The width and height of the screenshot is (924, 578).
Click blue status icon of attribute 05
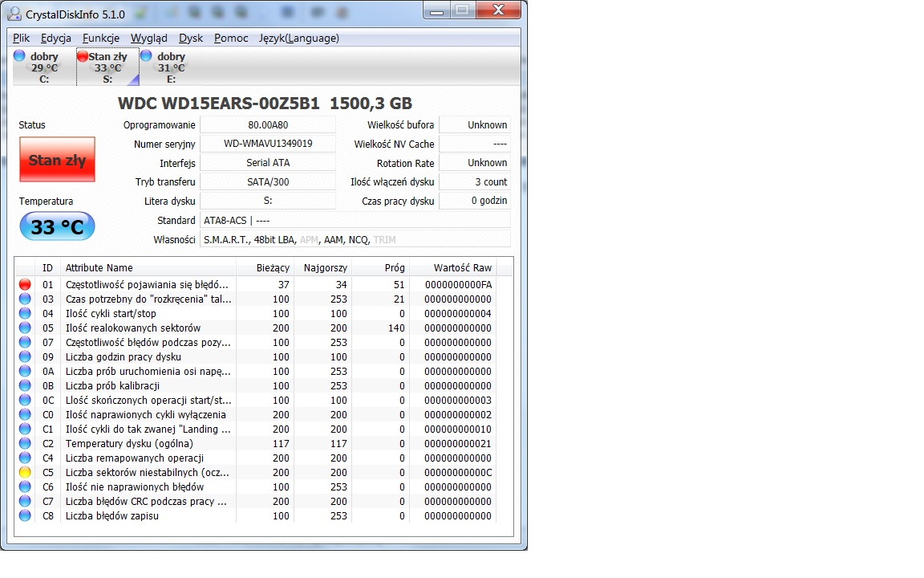[x=25, y=328]
